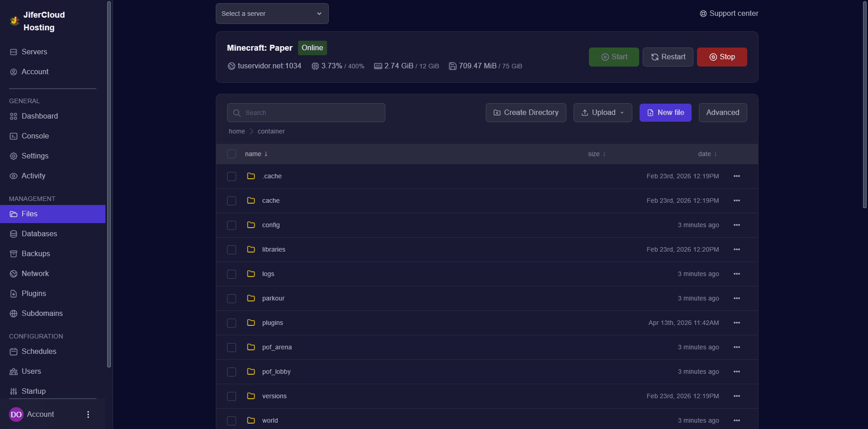Open actions menu for cache row
The height and width of the screenshot is (429, 868).
[737, 200]
